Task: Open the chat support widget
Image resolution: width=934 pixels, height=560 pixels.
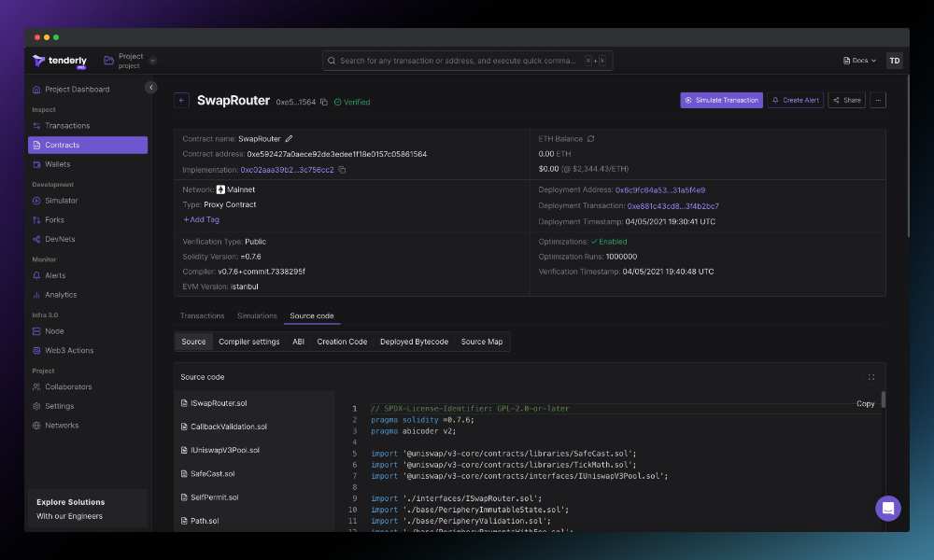Action: pos(888,508)
